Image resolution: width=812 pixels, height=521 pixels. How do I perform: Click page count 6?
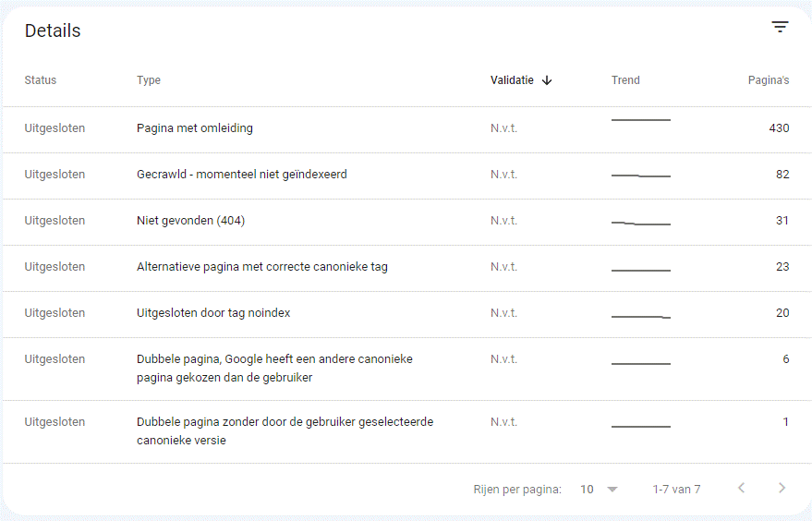point(786,359)
